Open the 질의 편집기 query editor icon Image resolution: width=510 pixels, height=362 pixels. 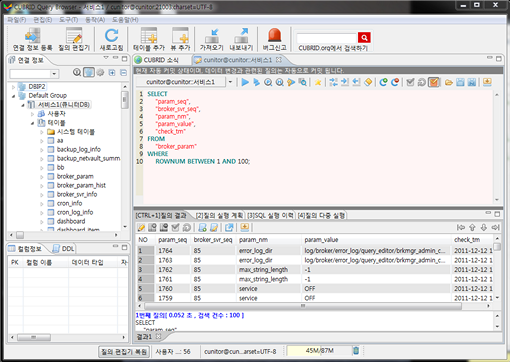coord(74,36)
